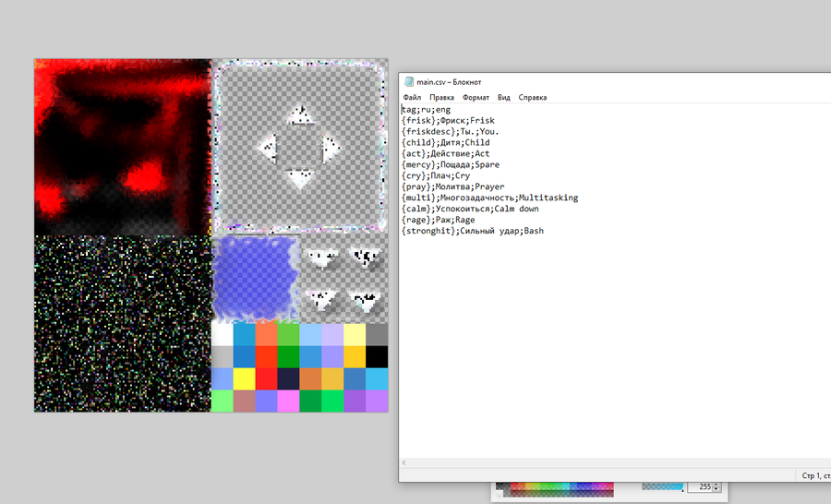Click the line '{calm};Успокоиться;Calm down'
Image resolution: width=831 pixels, height=504 pixels.
coord(470,209)
